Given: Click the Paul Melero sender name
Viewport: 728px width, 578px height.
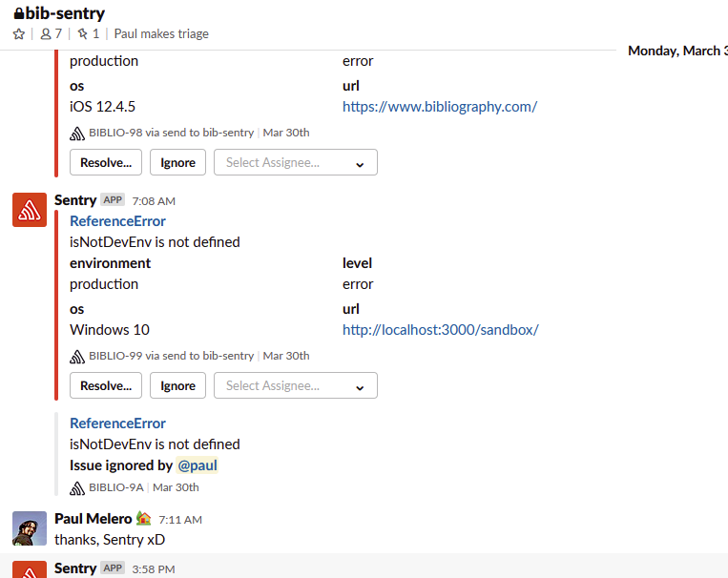Looking at the screenshot, I should pos(94,519).
